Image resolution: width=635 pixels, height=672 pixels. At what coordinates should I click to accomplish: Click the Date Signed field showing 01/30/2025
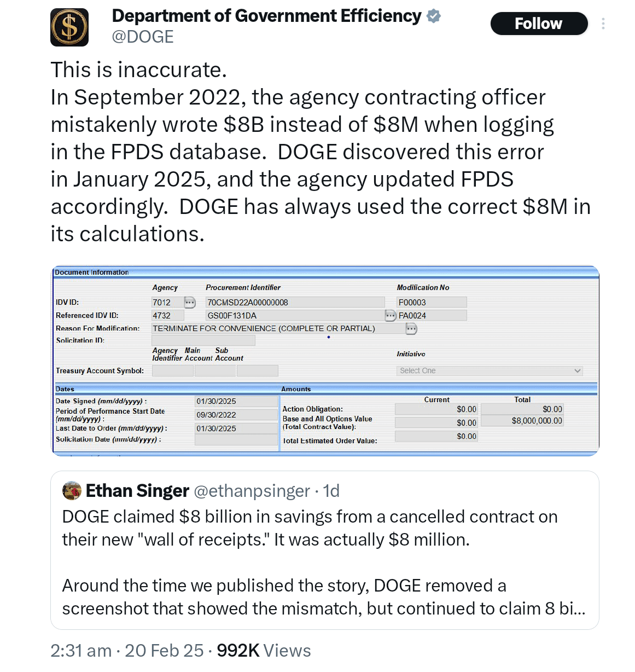pyautogui.click(x=236, y=401)
